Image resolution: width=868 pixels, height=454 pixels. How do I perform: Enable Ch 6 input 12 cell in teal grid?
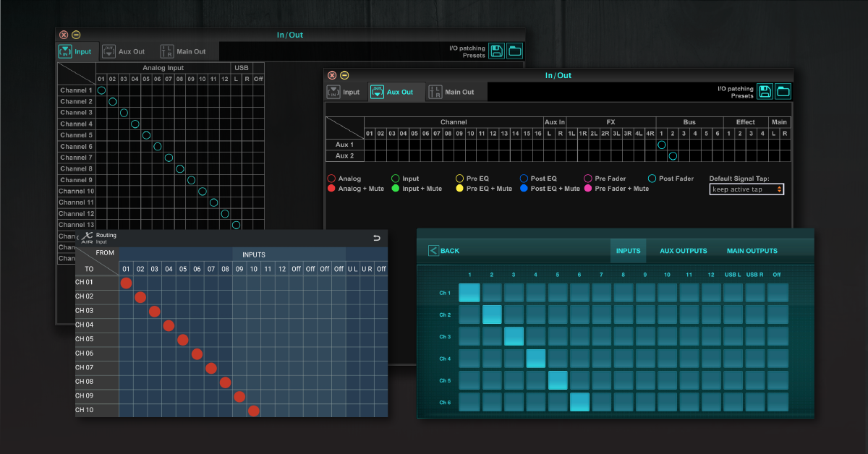712,402
